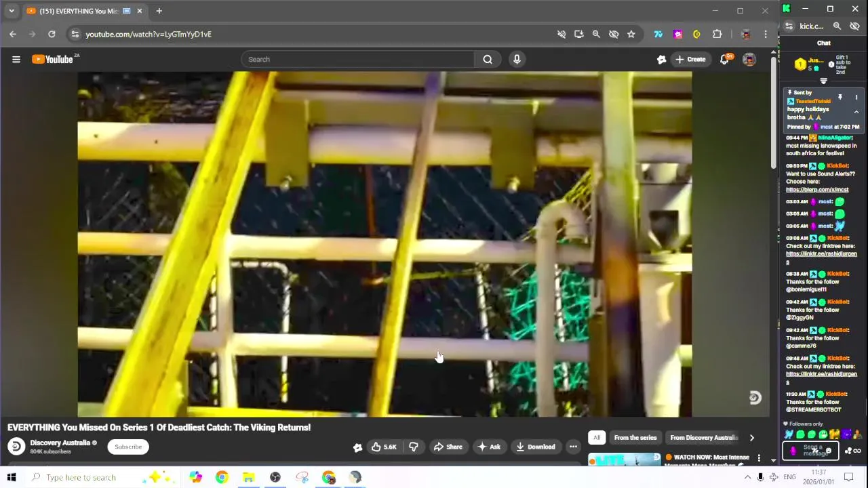The image size is (868, 488).
Task: Click the YouTube search magnifier button
Action: (x=488, y=59)
